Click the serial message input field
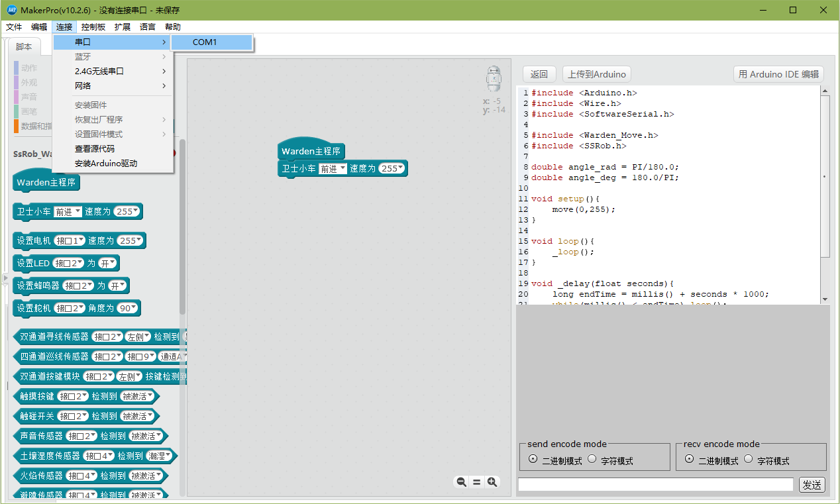This screenshot has height=504, width=840. pos(655,485)
